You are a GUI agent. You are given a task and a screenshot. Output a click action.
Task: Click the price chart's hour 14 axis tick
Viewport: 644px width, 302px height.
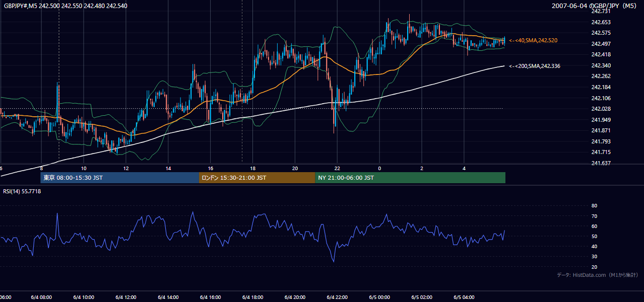[168, 168]
